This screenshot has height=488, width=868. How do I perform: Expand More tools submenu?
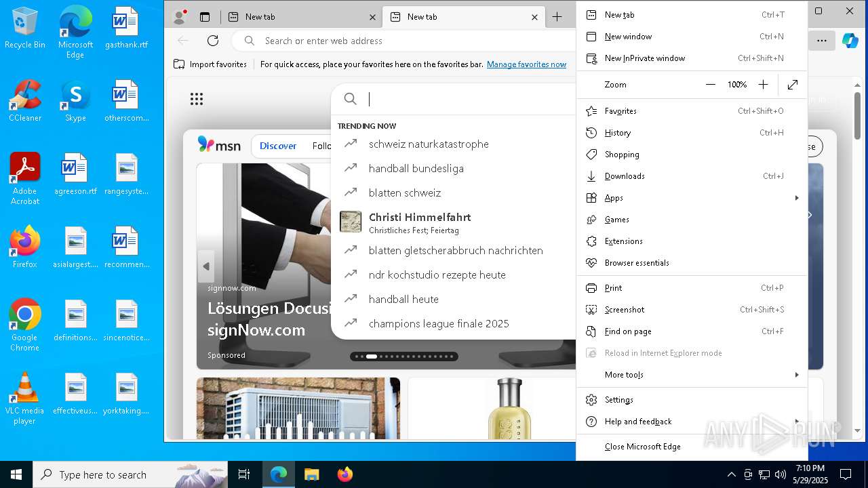coord(692,375)
